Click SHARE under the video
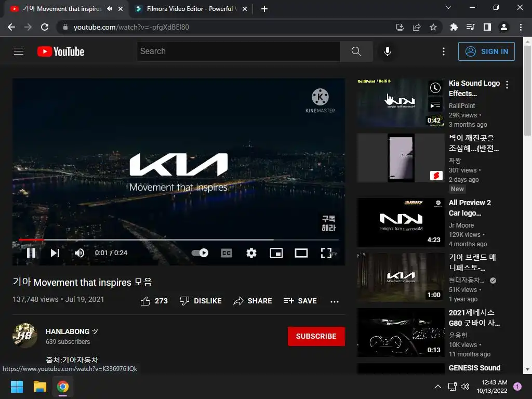Viewport: 532px width, 399px height. (253, 301)
